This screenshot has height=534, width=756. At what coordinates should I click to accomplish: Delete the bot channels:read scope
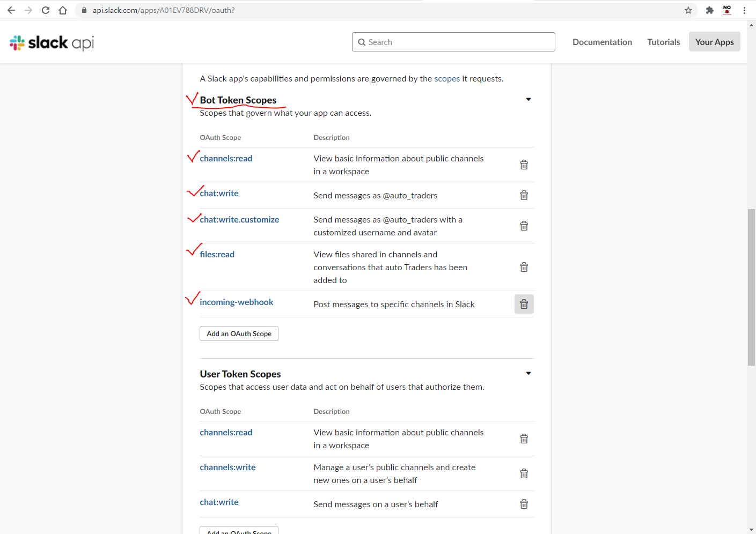(524, 165)
